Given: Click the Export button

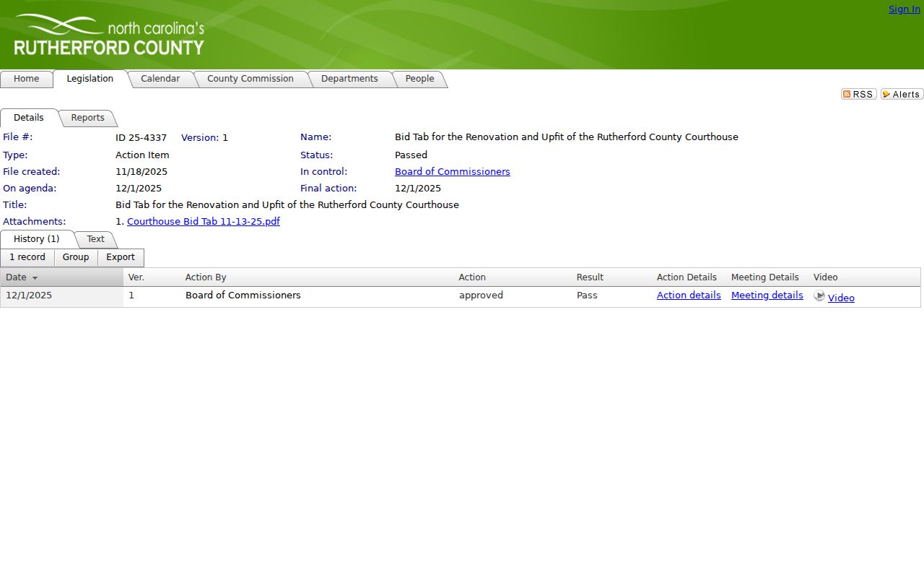Looking at the screenshot, I should [121, 258].
